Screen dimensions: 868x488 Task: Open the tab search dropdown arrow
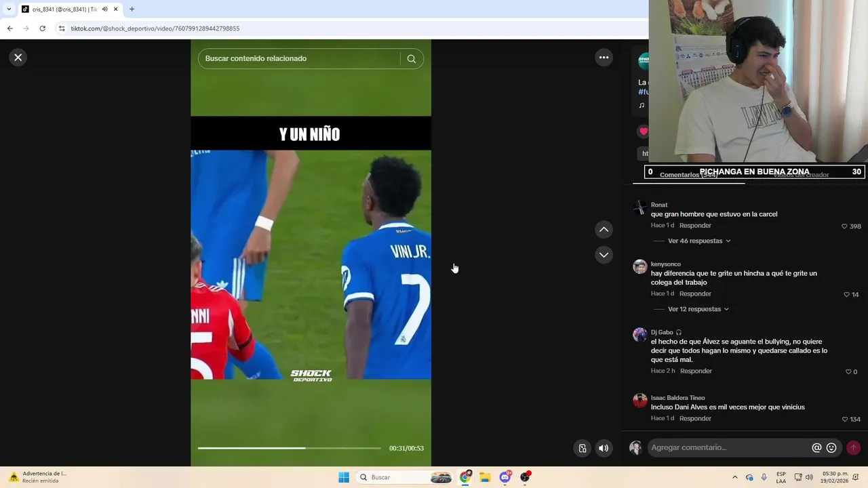(9, 9)
